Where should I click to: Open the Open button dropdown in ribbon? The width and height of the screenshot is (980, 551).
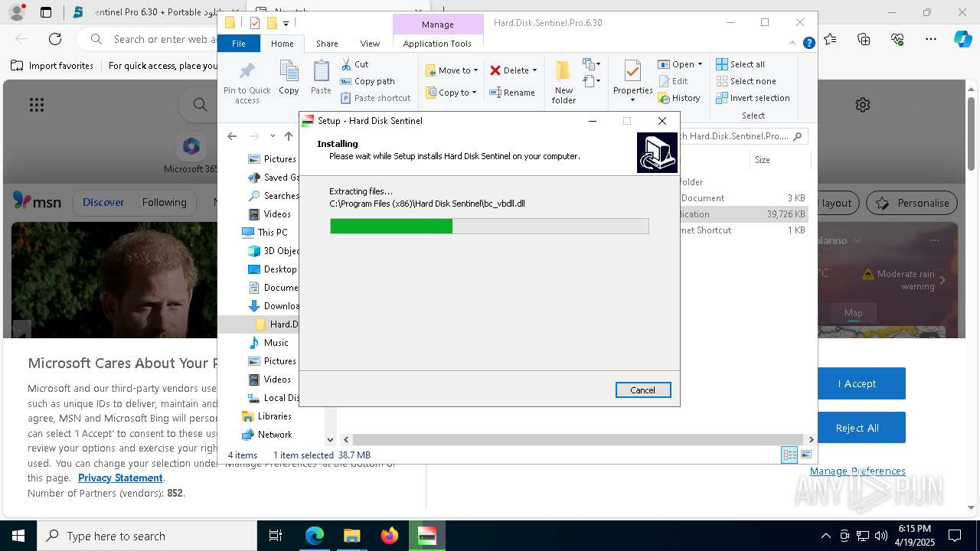pos(699,64)
